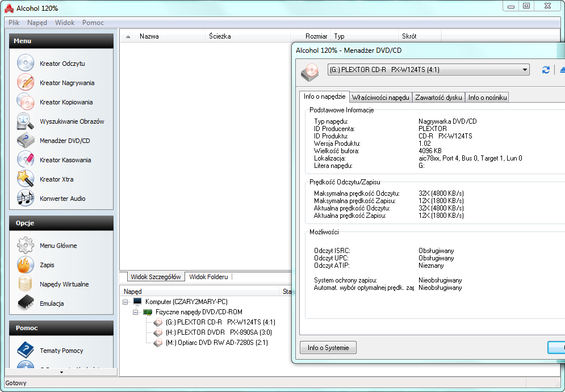The width and height of the screenshot is (565, 392).
Task: Open Tematy Pomocy help book icon
Action: (x=26, y=350)
